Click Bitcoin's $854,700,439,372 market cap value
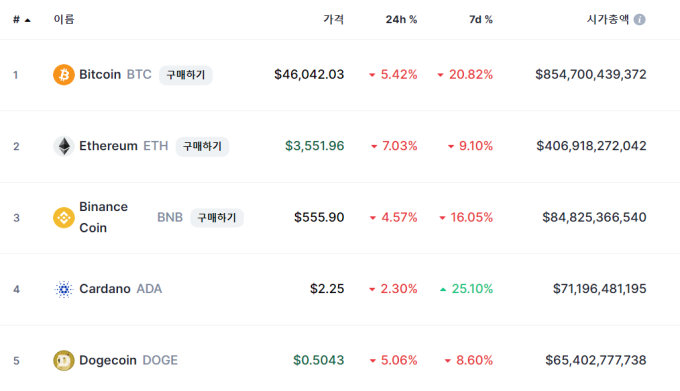The image size is (680, 391). pos(591,75)
